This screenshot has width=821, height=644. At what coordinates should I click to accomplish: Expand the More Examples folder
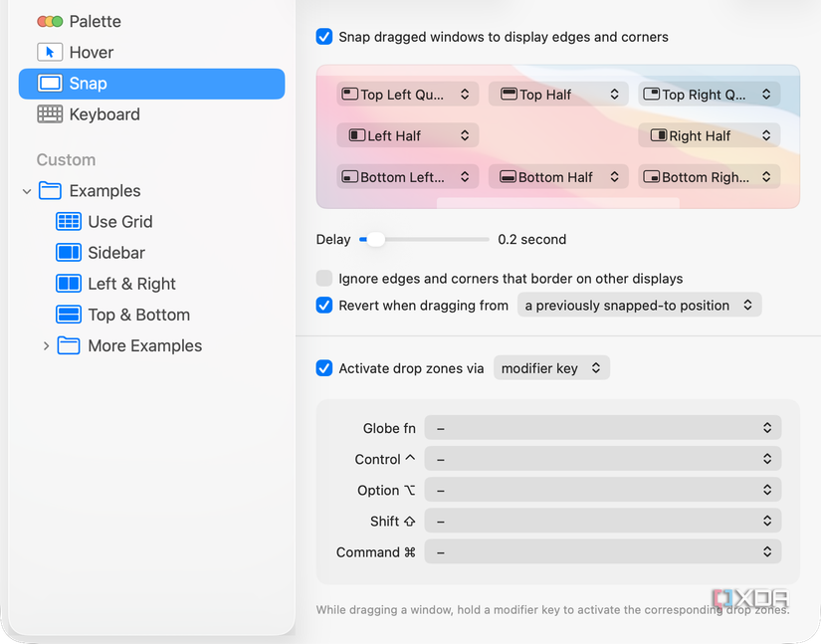[46, 345]
